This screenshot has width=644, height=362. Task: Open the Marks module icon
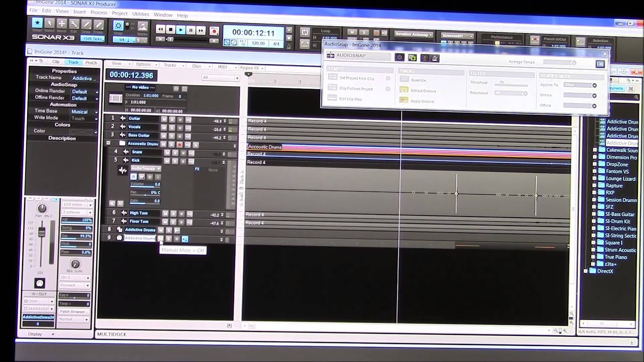142,26
